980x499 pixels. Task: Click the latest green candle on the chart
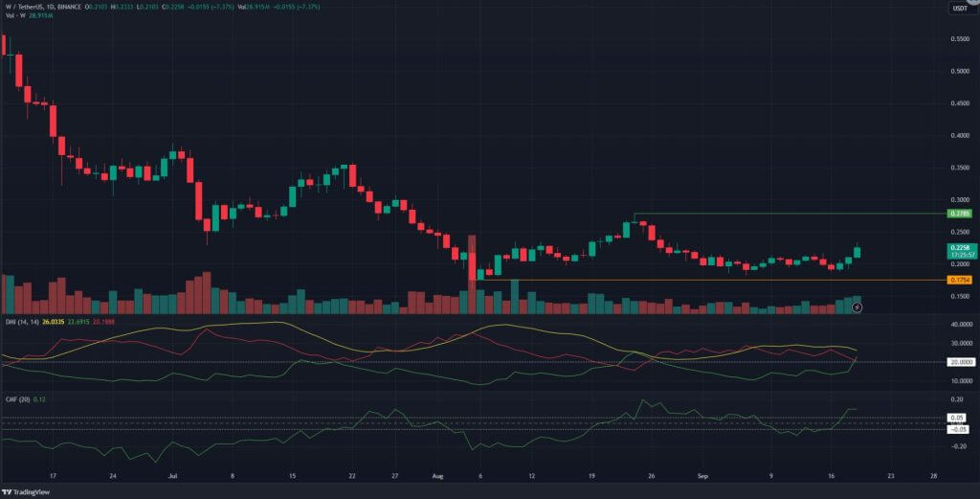857,252
